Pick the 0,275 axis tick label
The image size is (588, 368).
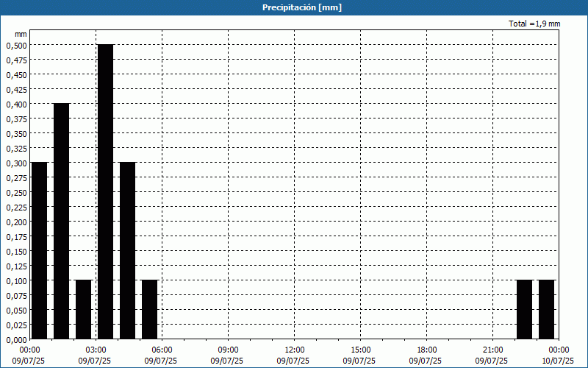tap(16, 177)
